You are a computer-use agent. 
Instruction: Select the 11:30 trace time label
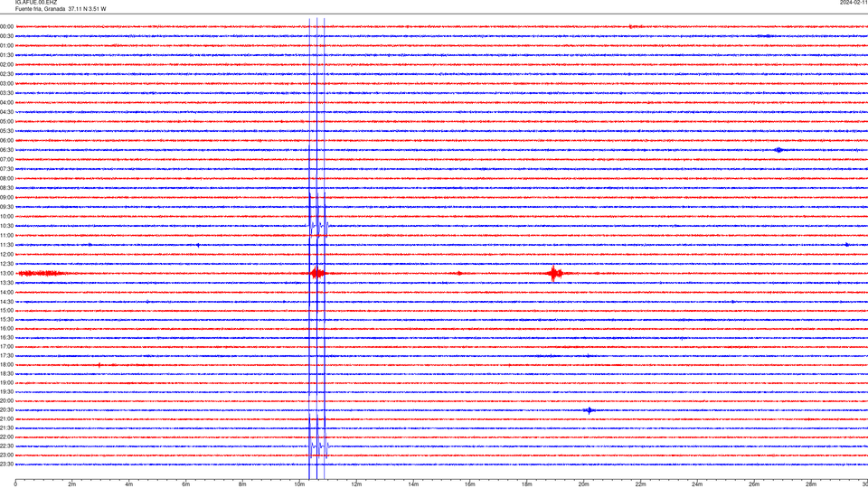tap(6, 245)
